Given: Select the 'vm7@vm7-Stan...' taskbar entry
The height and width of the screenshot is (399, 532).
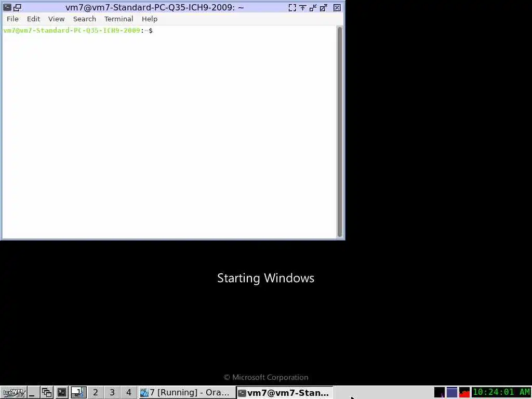Looking at the screenshot, I should point(284,393).
